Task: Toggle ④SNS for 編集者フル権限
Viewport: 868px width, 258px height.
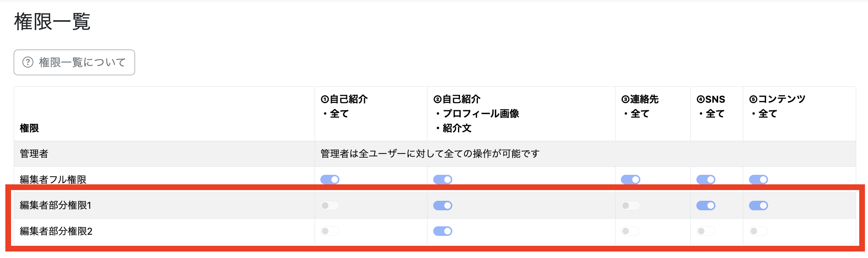Action: pyautogui.click(x=706, y=179)
